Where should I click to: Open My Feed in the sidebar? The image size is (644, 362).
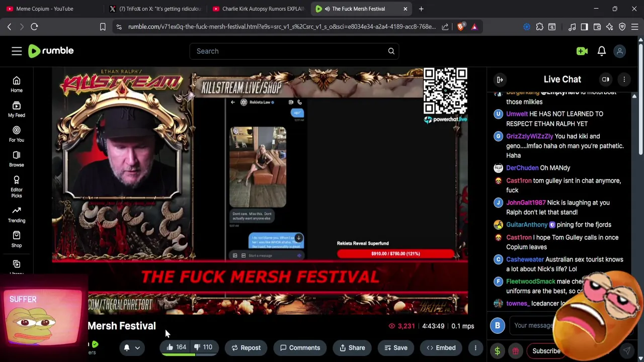pos(17,109)
